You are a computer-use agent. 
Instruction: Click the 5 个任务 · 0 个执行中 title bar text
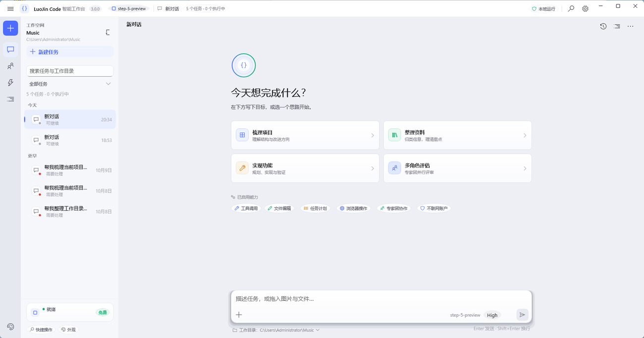pyautogui.click(x=206, y=9)
